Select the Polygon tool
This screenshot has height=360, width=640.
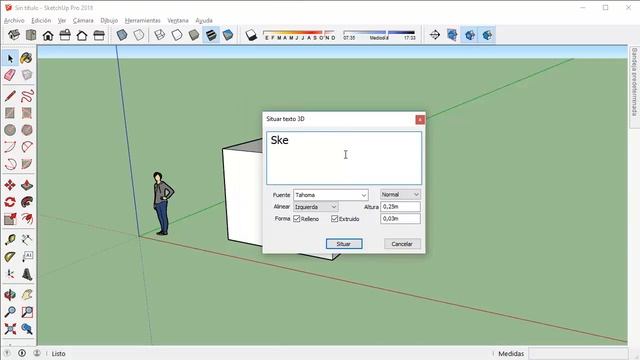pos(27,130)
